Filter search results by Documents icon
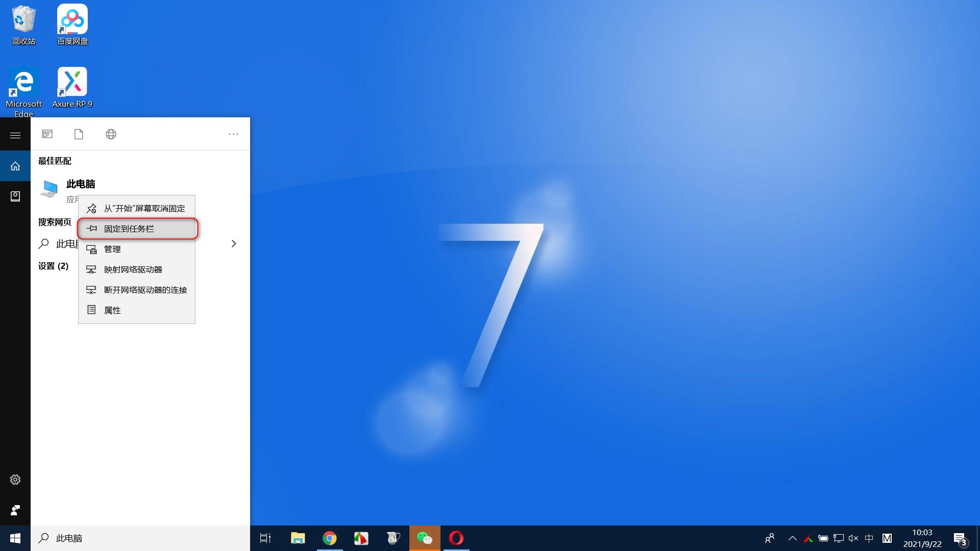 click(79, 134)
